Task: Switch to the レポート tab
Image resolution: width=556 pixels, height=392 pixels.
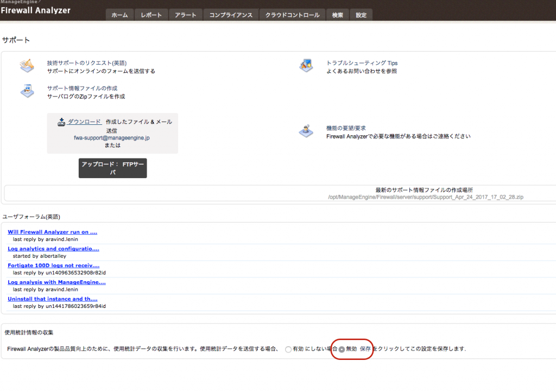Action: [151, 15]
